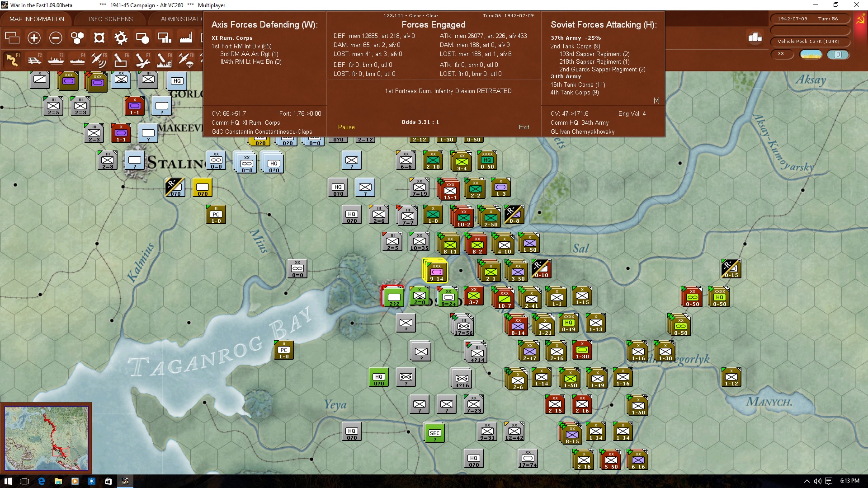The width and height of the screenshot is (868, 488).
Task: Click 3rd RM AA Art Rgt entry
Action: click(x=249, y=54)
